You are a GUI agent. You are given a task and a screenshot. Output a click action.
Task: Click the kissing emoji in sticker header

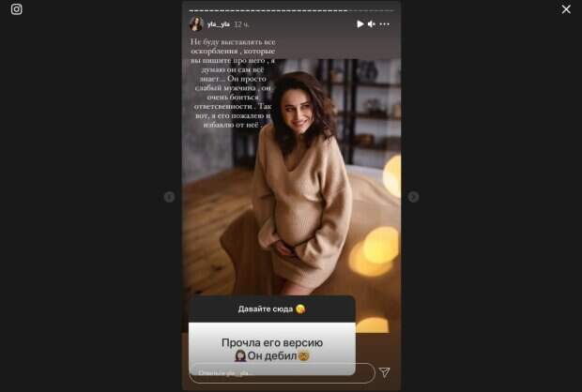click(x=300, y=309)
